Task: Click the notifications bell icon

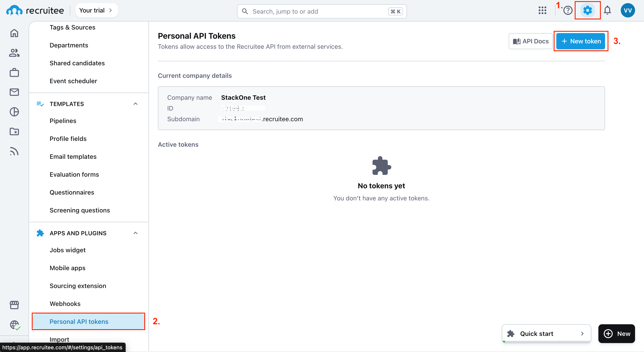Action: (608, 10)
